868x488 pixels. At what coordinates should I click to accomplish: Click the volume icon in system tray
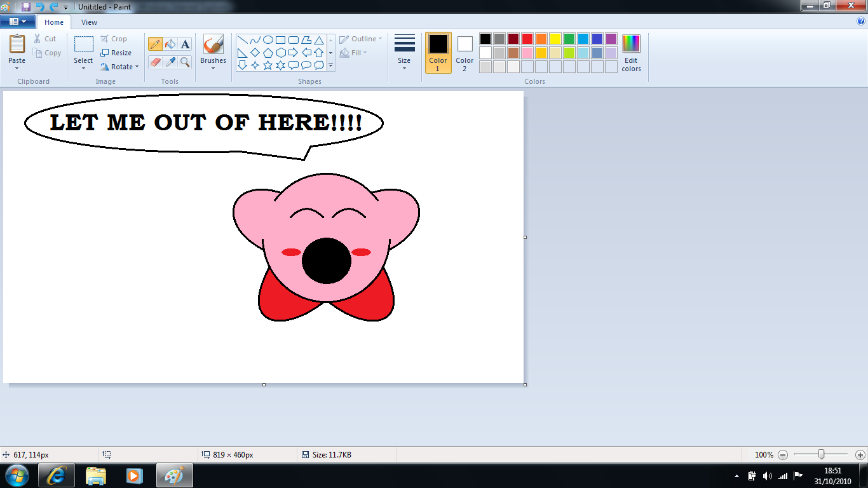(767, 476)
